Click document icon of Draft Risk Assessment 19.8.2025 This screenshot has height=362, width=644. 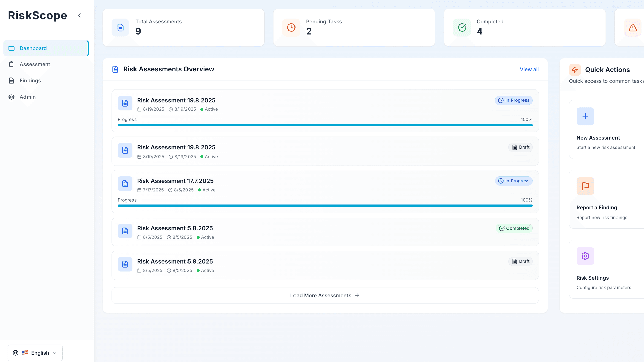125,150
